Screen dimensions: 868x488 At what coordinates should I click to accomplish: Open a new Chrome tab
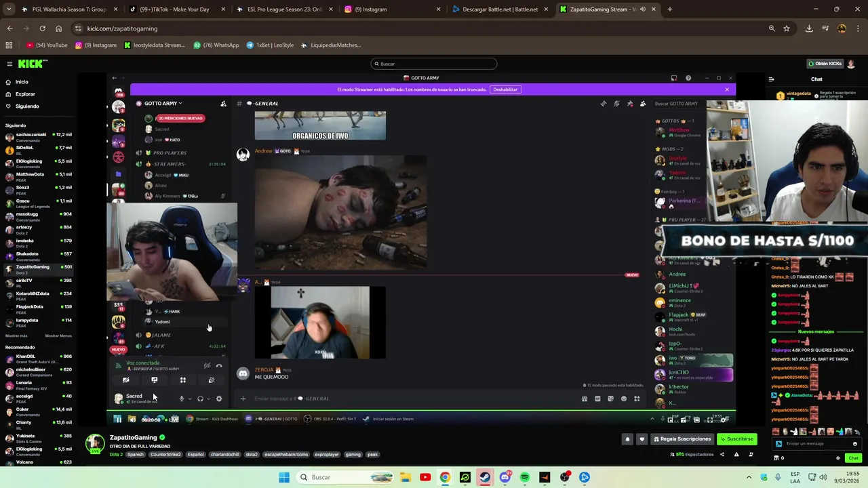click(x=669, y=9)
